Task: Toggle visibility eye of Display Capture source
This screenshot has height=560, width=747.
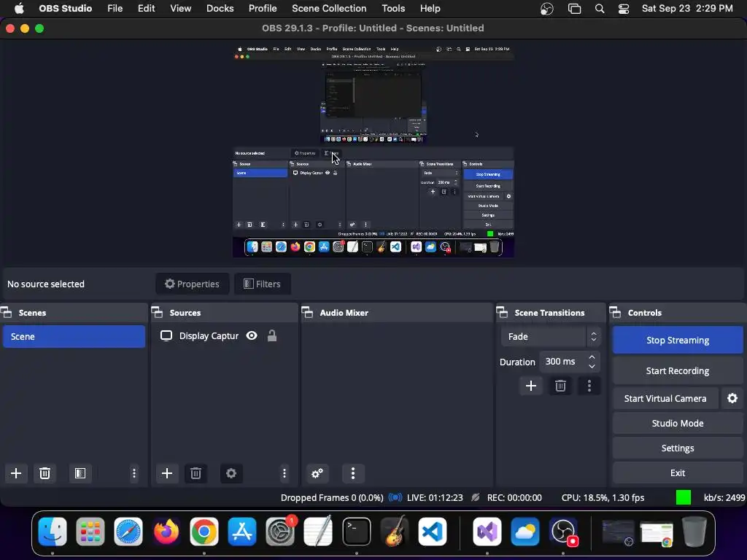Action: coord(252,335)
